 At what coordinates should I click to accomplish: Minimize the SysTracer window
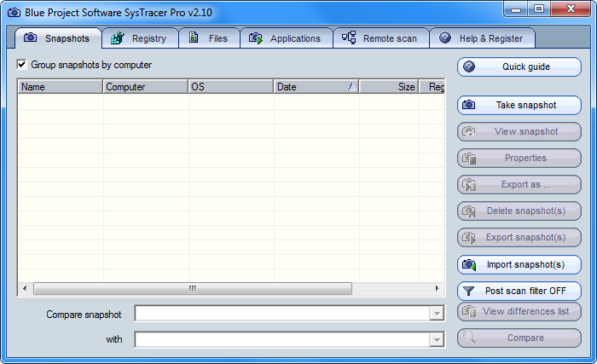pos(516,9)
